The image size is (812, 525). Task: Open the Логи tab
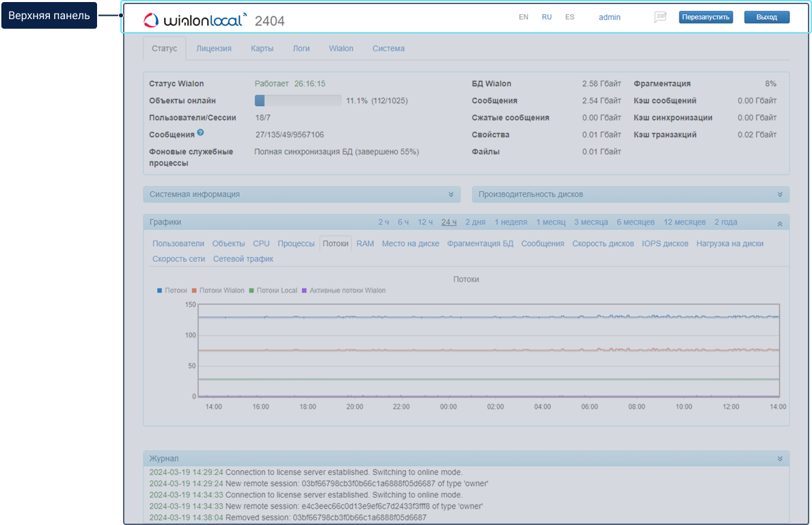coord(301,49)
